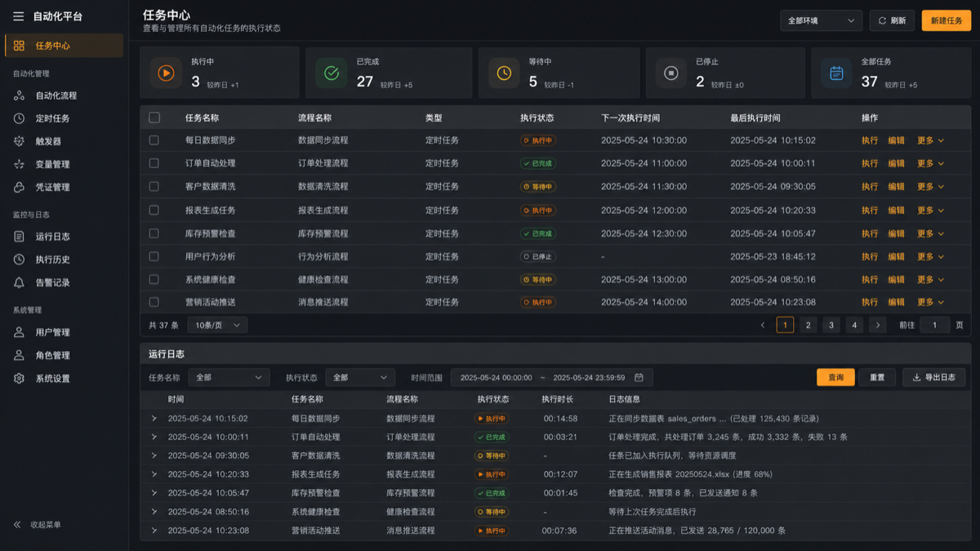Go to page 4 of the task table
This screenshot has width=980, height=551.
click(x=854, y=325)
